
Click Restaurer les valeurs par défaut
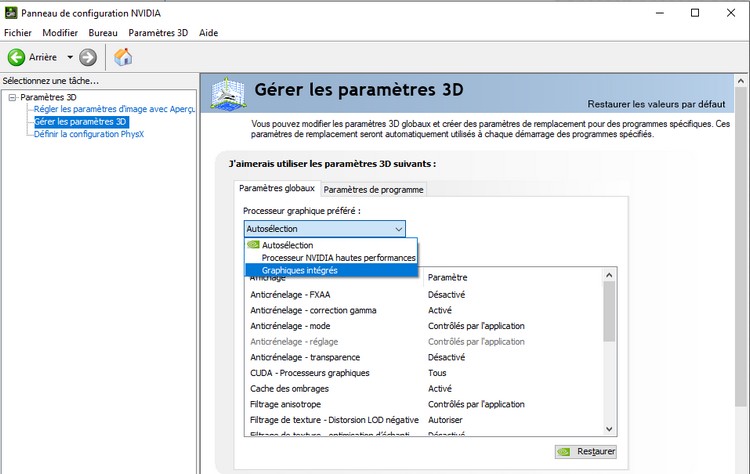656,104
